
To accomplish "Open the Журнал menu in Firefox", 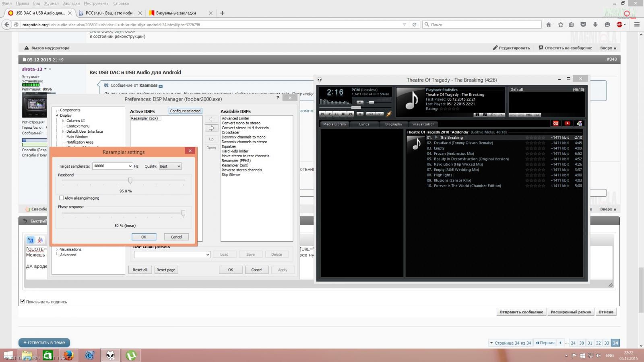I will click(51, 3).
